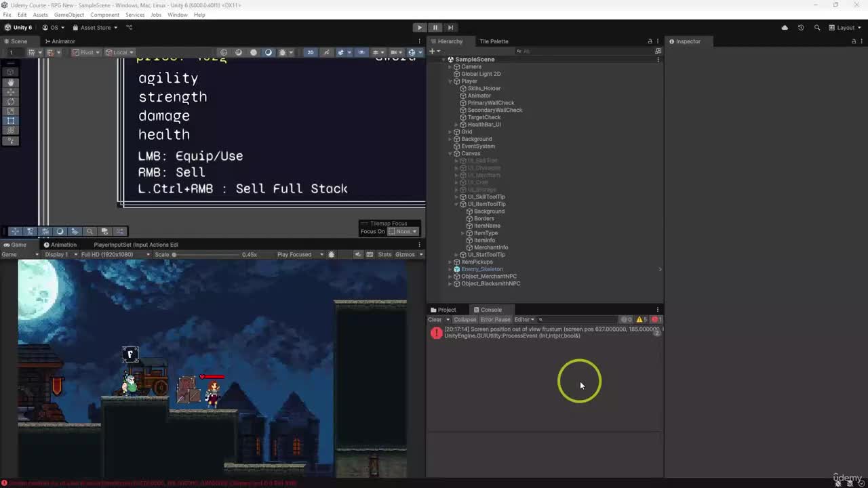Collapse the Canvas object in Hierarchy
The image size is (868, 488).
[x=450, y=154]
